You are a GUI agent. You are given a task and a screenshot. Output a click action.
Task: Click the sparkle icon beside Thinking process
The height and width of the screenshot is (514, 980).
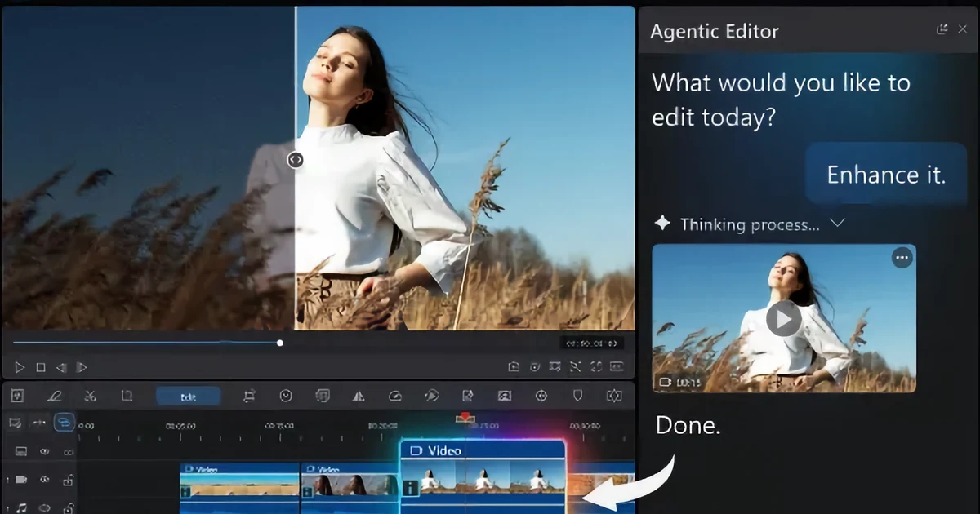662,223
